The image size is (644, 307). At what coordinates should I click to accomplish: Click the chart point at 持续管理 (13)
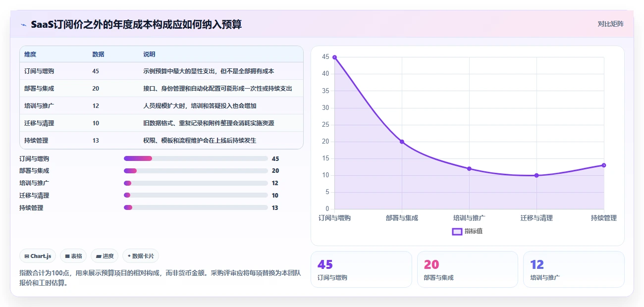tap(604, 165)
